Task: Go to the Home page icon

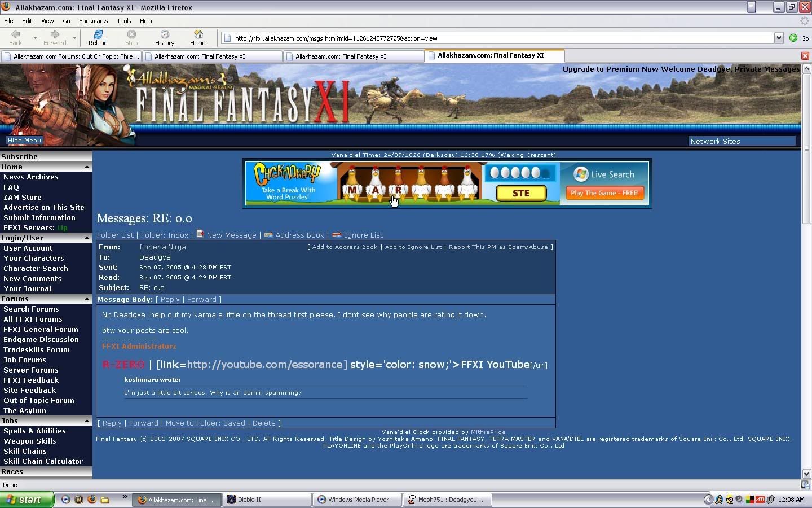Action: pyautogui.click(x=198, y=38)
